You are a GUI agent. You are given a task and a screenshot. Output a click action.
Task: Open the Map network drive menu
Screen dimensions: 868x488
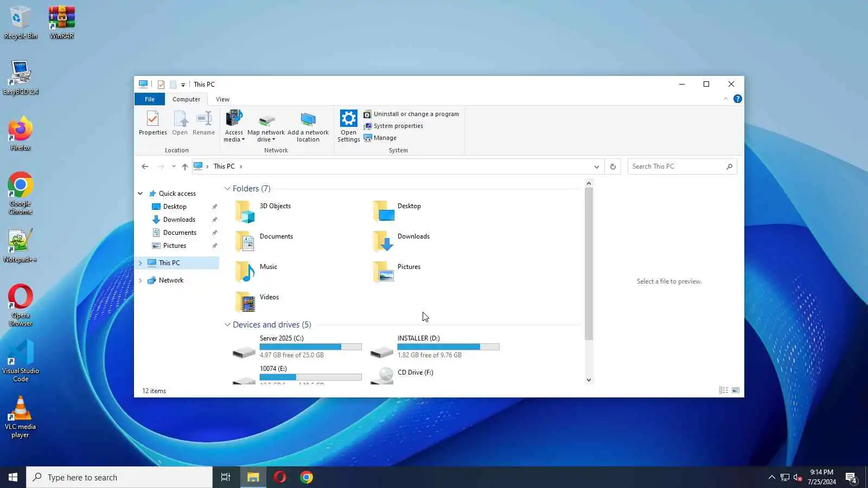click(266, 126)
